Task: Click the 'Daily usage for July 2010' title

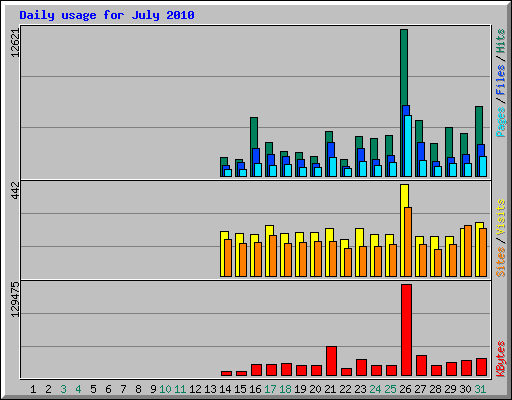Action: [x=107, y=15]
